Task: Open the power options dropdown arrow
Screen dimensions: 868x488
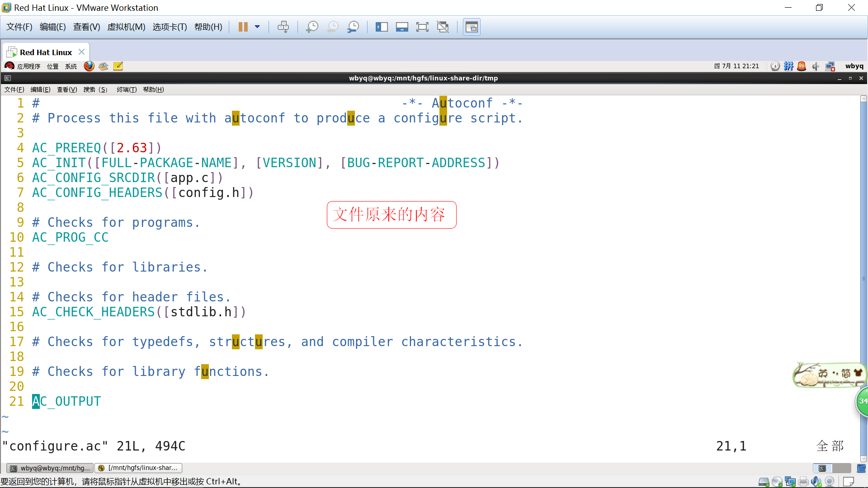Action: (257, 27)
